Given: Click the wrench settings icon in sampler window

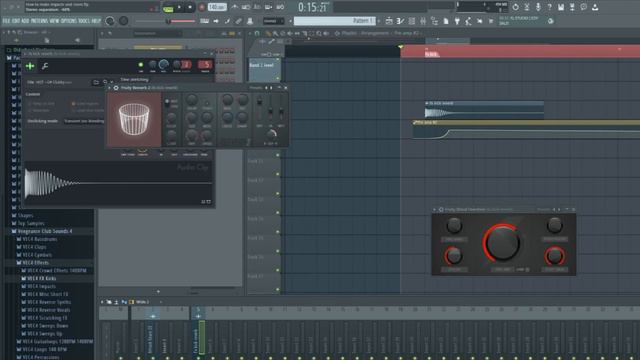Looking at the screenshot, I should pos(45,66).
